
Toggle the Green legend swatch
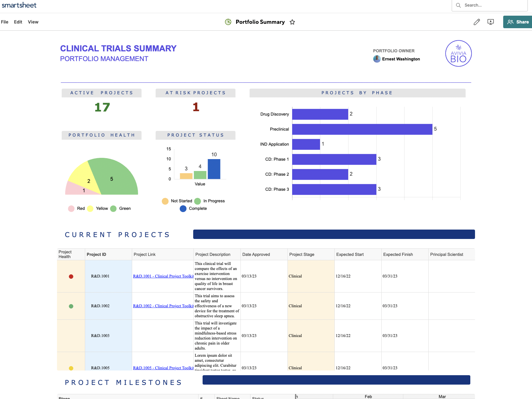pos(113,209)
